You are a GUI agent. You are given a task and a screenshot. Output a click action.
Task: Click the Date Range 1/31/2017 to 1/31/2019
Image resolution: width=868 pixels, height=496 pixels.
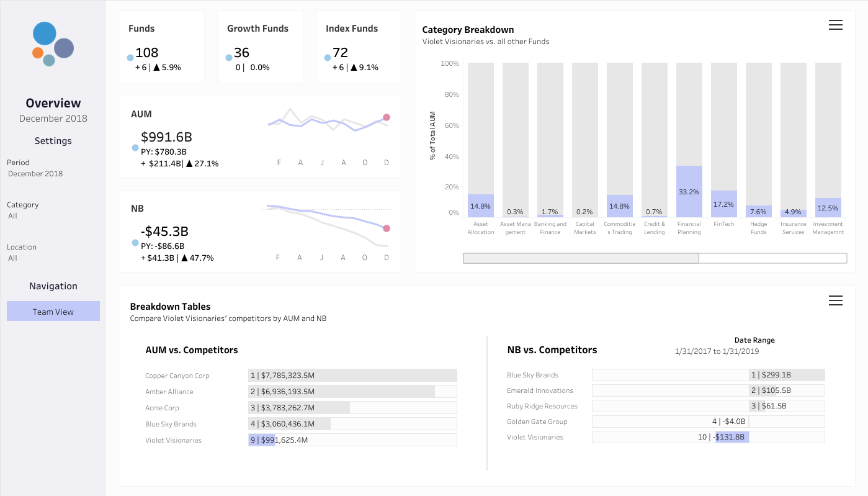(x=717, y=351)
